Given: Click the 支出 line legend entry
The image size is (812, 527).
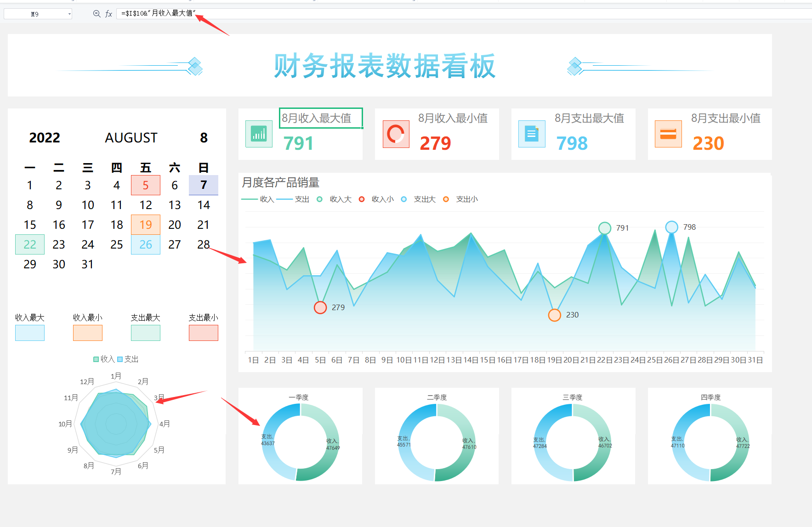Looking at the screenshot, I should 293,199.
